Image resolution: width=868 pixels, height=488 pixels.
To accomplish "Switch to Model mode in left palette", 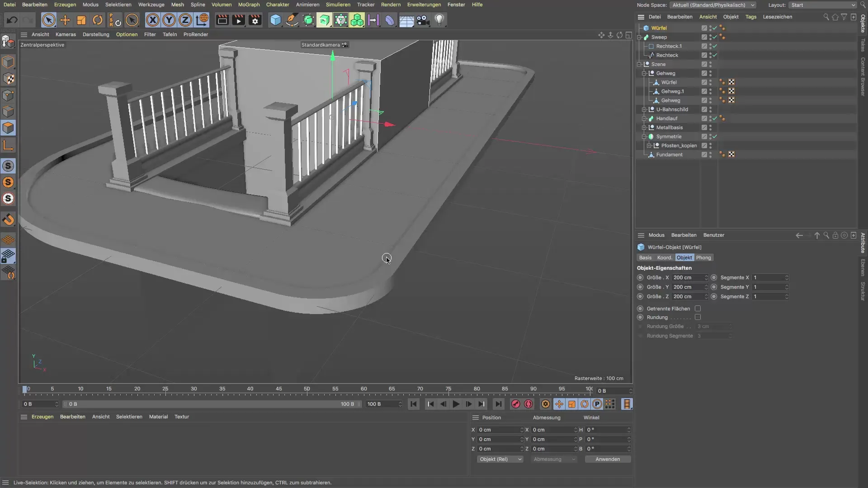I will click(x=8, y=61).
